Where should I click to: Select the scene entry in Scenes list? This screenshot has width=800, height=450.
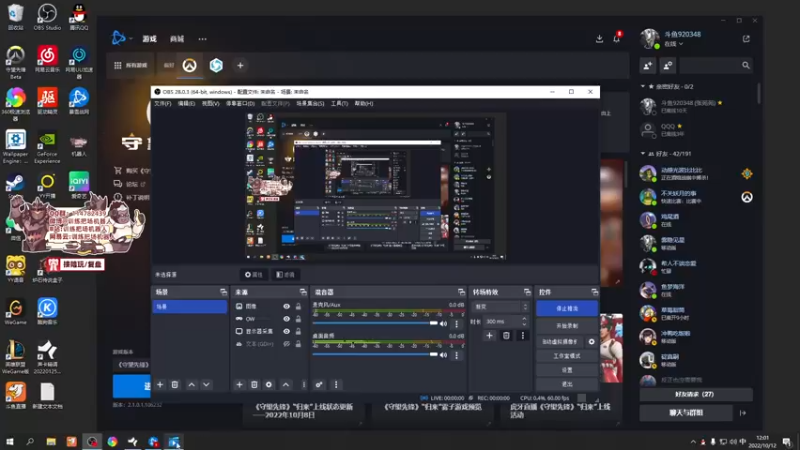[x=189, y=307]
